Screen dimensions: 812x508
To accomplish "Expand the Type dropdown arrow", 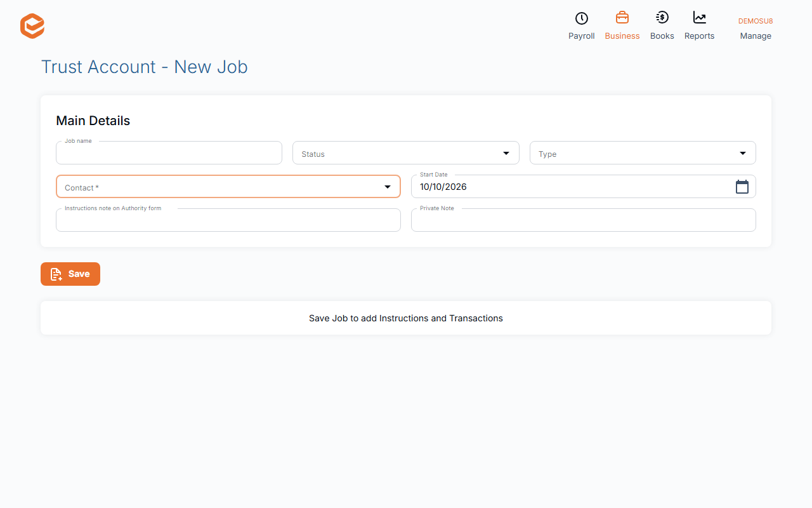I will coord(743,153).
